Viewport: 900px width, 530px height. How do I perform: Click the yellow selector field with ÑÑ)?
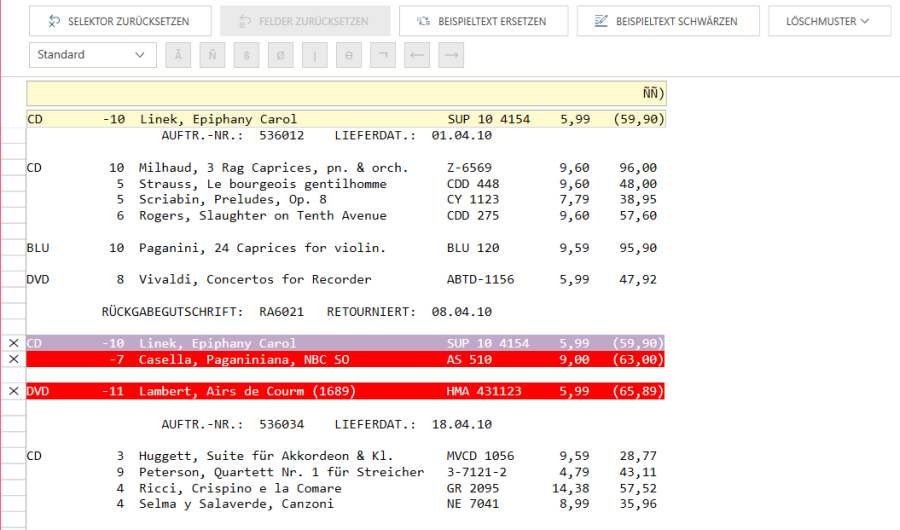(346, 94)
